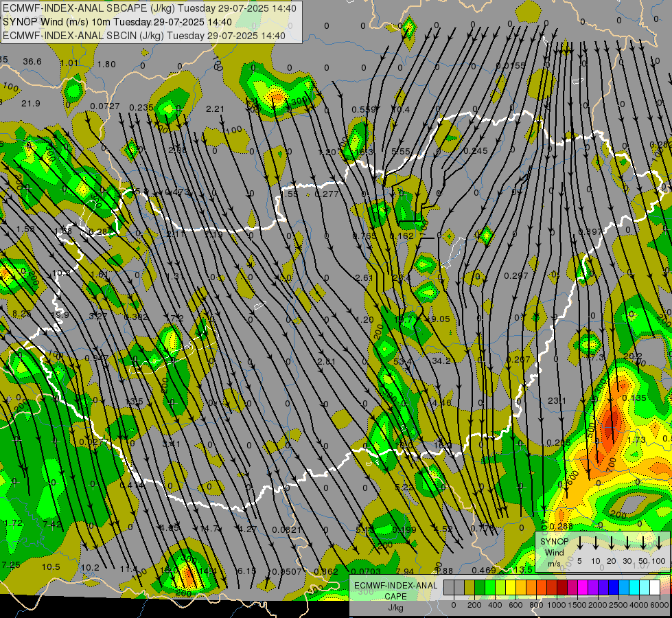672x618 pixels.
Task: Click the 21.9 value on the map
Action: point(31,104)
